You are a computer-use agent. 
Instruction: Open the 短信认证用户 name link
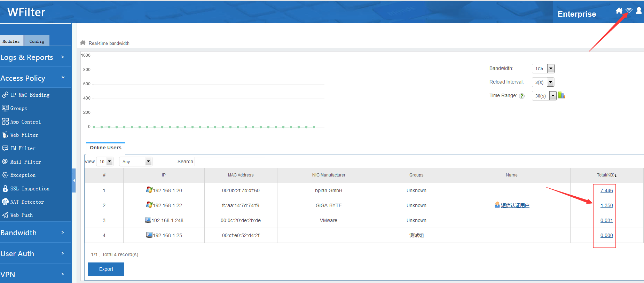[515, 205]
